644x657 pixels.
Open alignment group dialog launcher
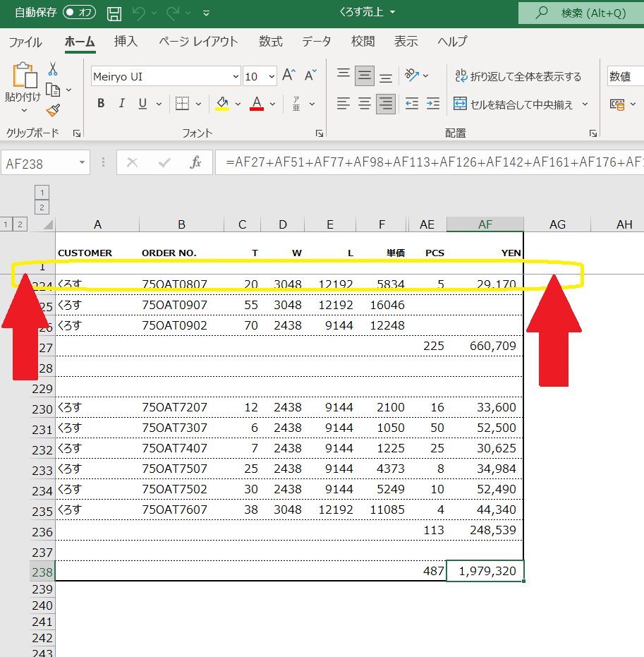tap(593, 133)
